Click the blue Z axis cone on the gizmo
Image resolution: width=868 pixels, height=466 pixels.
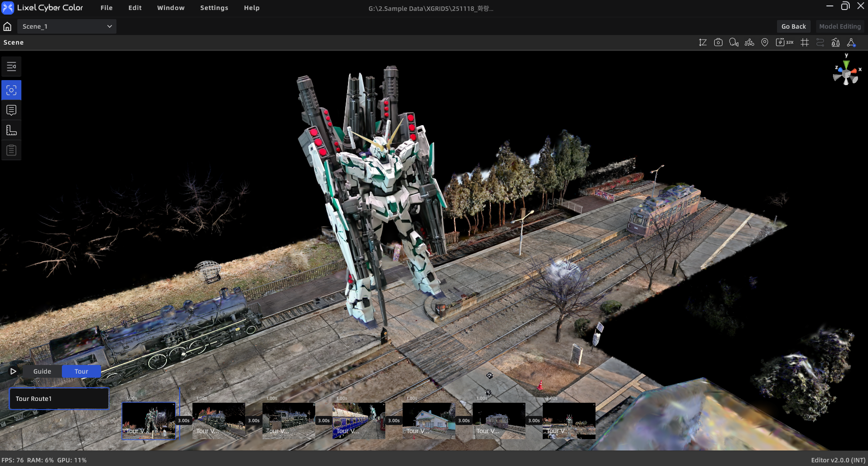[840, 70]
